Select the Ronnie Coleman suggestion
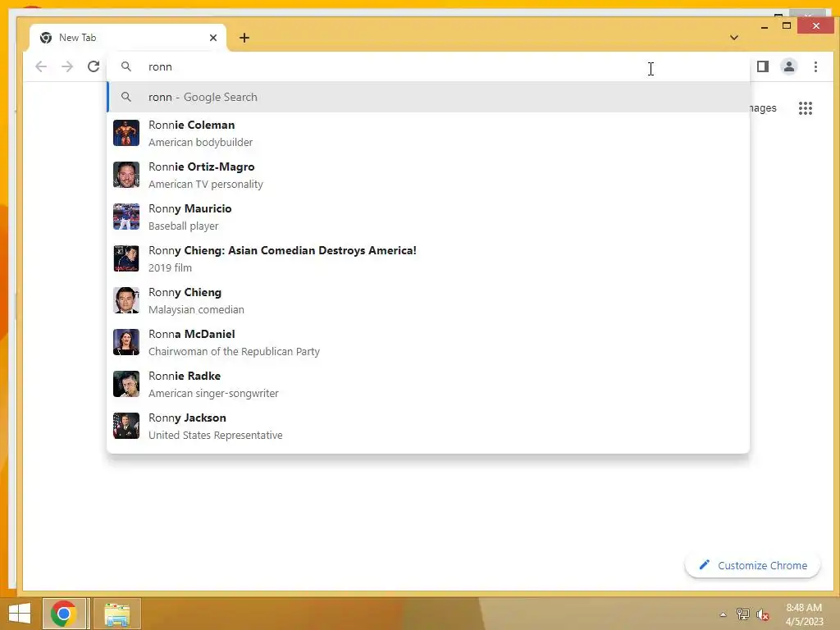840x630 pixels. pyautogui.click(x=428, y=134)
